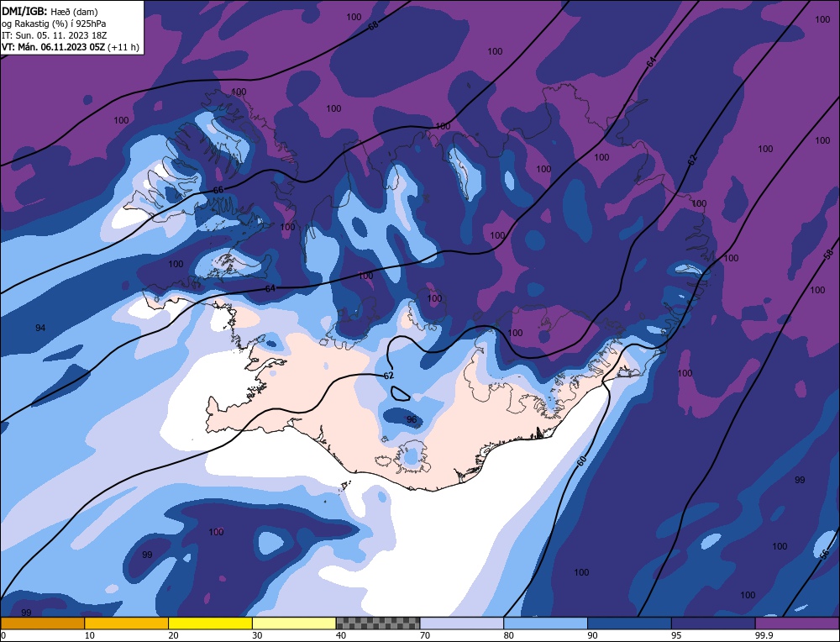
Task: Click the '80' legend scale number
Action: coord(509,635)
